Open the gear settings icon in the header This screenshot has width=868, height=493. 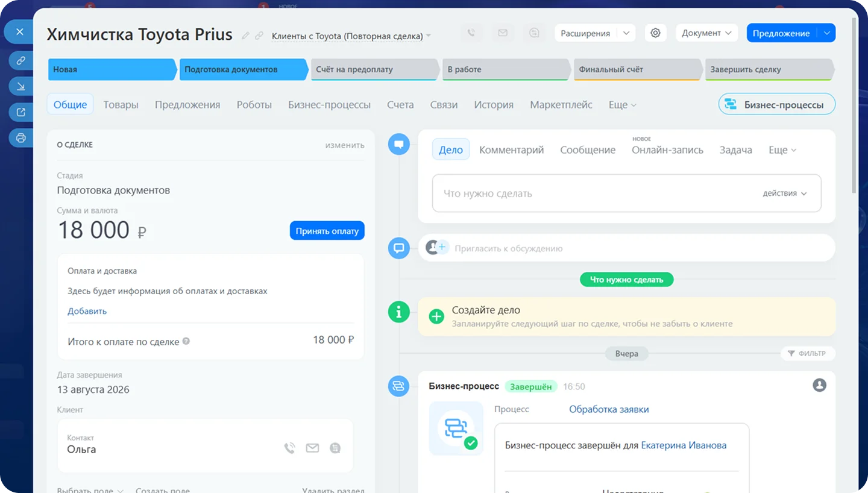click(655, 33)
